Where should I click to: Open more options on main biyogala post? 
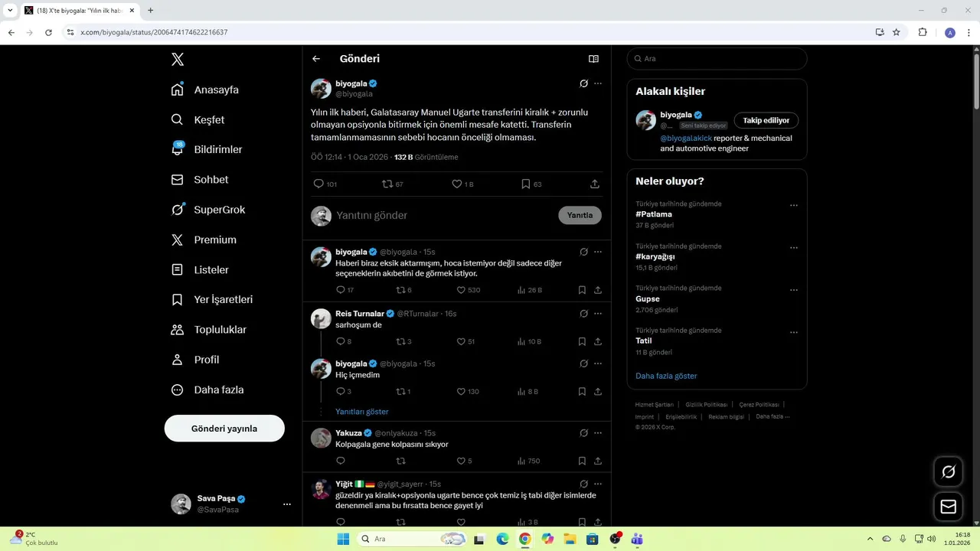(598, 83)
